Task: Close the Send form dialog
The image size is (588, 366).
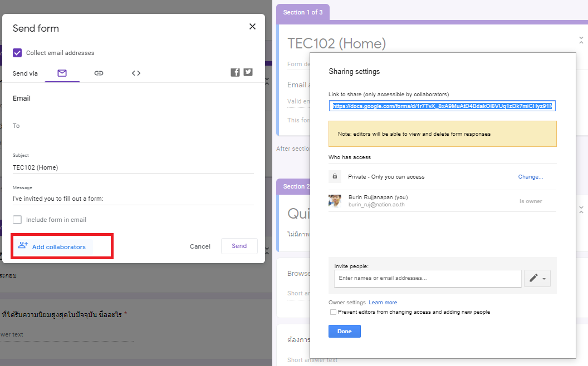Action: point(252,27)
